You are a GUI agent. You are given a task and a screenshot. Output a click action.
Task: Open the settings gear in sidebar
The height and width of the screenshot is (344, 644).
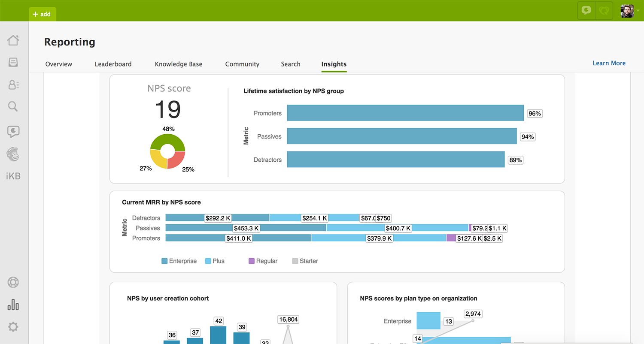pyautogui.click(x=13, y=327)
